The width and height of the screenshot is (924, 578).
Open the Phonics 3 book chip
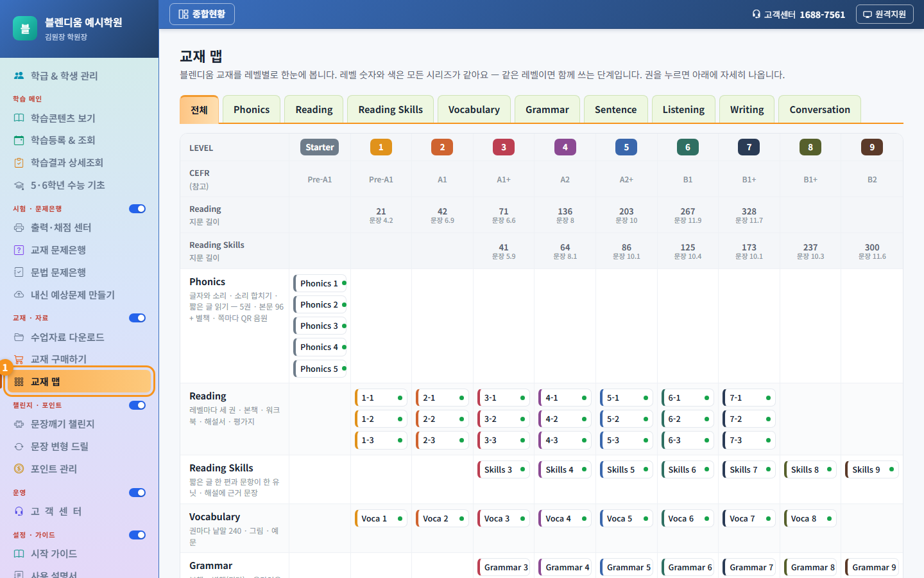tap(320, 326)
